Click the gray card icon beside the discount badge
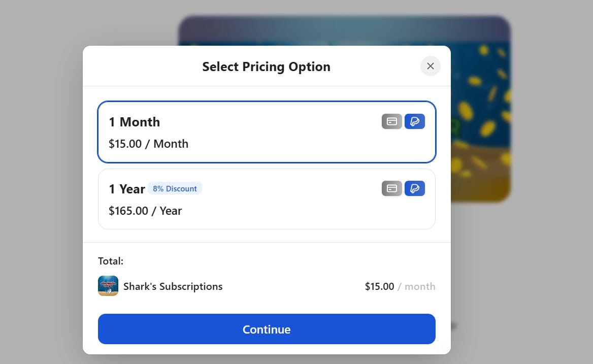593x364 pixels. pyautogui.click(x=391, y=188)
